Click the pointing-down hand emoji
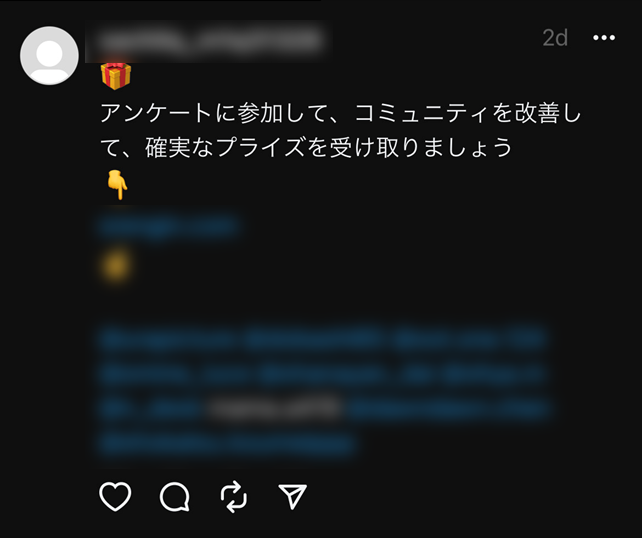The height and width of the screenshot is (538, 642). click(117, 185)
